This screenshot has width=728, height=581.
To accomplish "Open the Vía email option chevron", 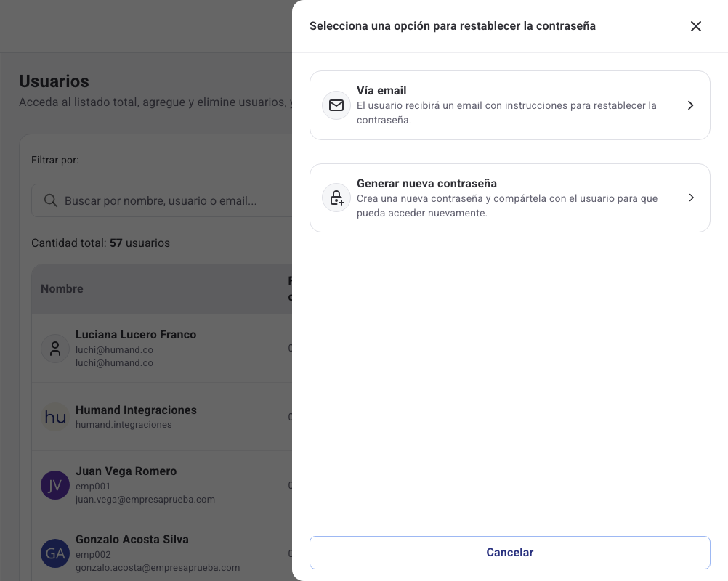I will coord(690,105).
